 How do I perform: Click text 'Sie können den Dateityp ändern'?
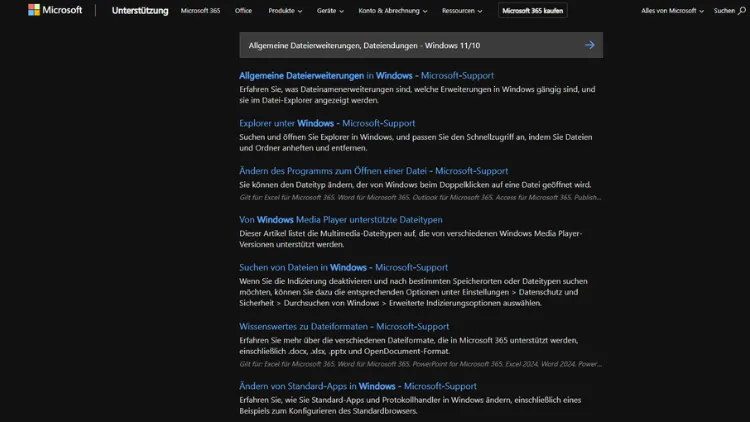point(415,185)
